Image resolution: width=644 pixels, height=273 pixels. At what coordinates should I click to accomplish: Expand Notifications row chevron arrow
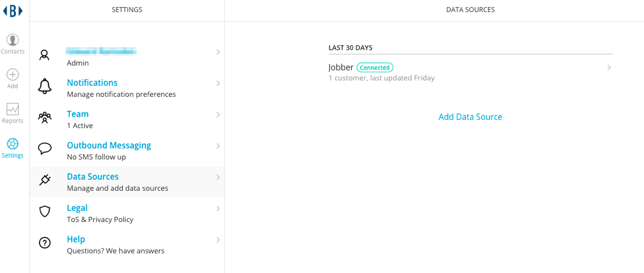(218, 83)
